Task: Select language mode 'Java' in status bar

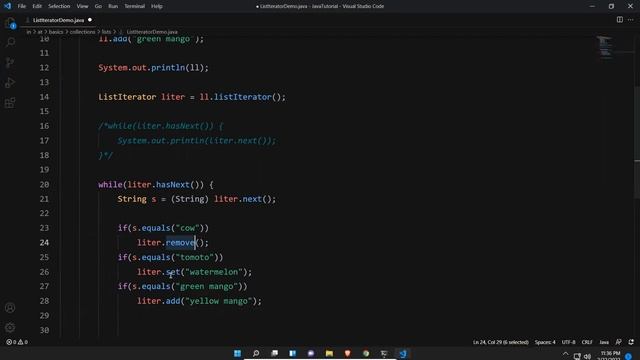Action: point(604,342)
